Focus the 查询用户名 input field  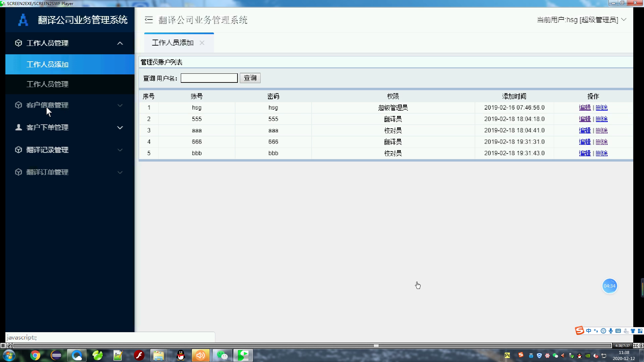pyautogui.click(x=209, y=78)
